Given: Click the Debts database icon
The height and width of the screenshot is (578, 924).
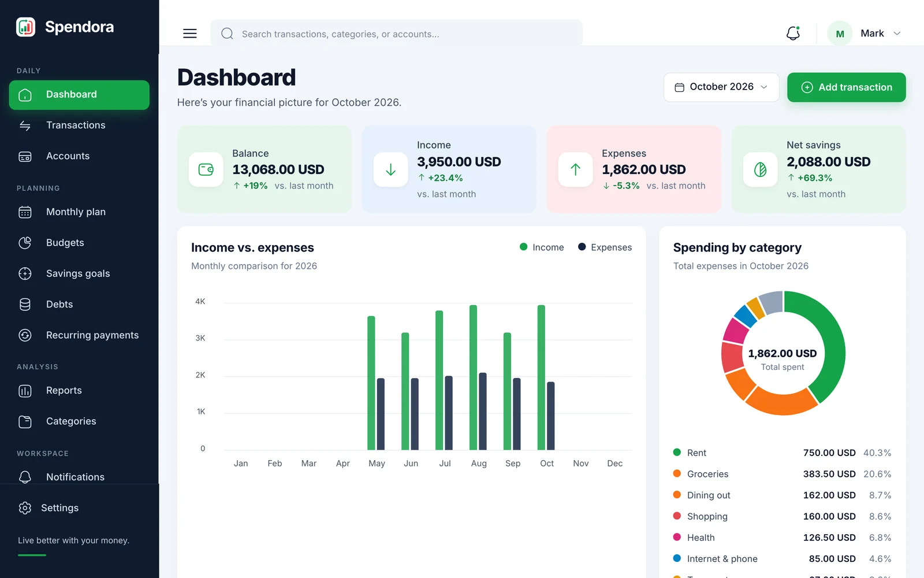Looking at the screenshot, I should pyautogui.click(x=25, y=305).
